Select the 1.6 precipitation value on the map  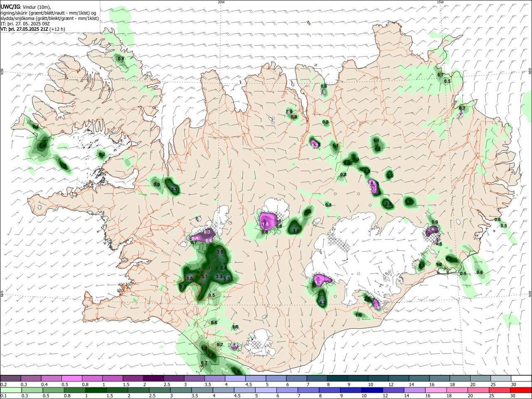308,212
